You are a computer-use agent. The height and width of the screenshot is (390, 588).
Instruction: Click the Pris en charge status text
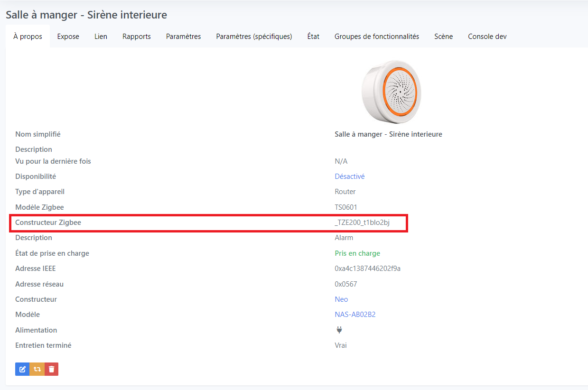[357, 253]
